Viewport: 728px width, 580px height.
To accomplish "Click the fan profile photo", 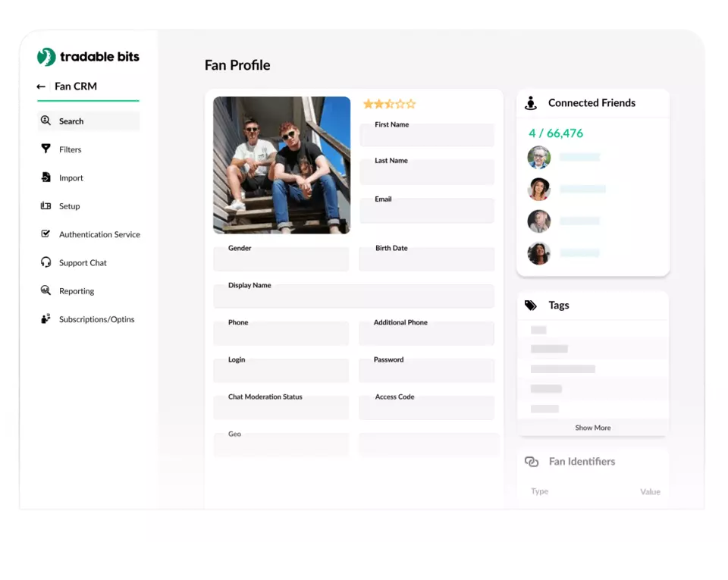I will click(x=281, y=165).
